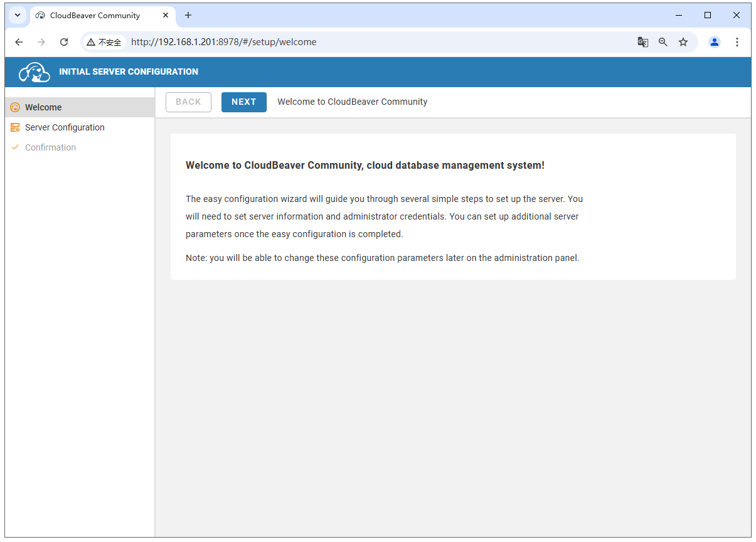Minimize the browser window
Viewport: 756px width, 542px height.
tap(679, 15)
